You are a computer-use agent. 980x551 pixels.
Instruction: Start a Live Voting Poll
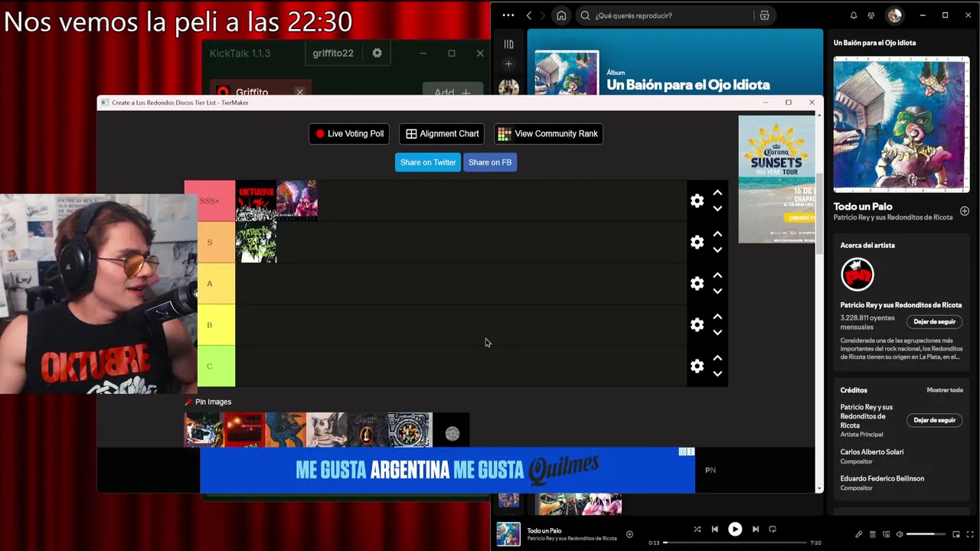point(349,134)
